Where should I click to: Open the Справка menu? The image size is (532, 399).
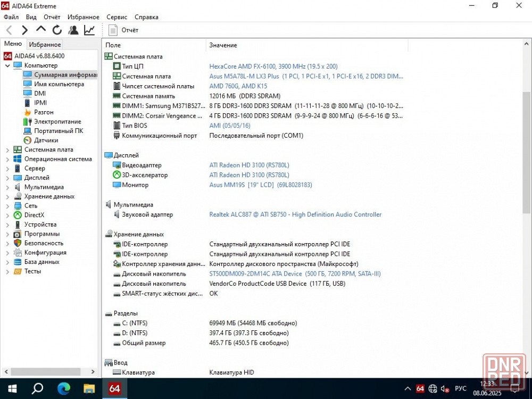(x=147, y=17)
